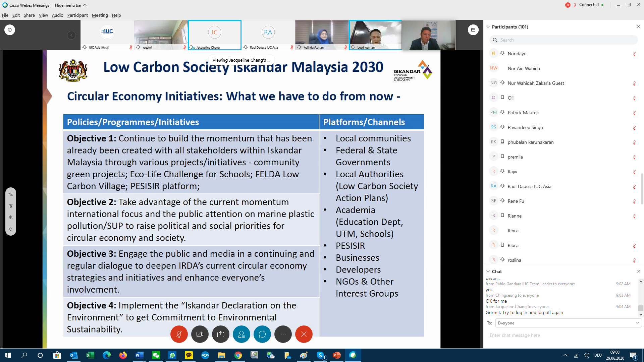Toggle the chat panel button
Screen dimensions: 644x362
pyautogui.click(x=262, y=334)
